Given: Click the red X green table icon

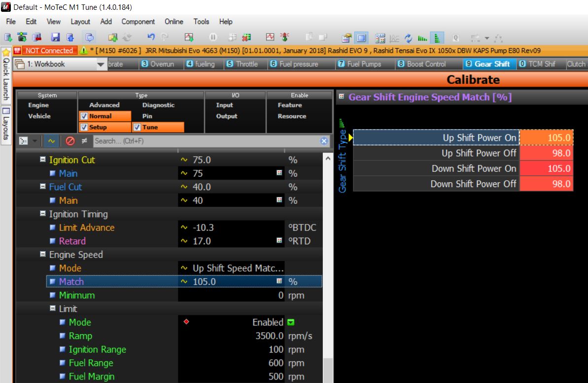Looking at the screenshot, I should [246, 37].
